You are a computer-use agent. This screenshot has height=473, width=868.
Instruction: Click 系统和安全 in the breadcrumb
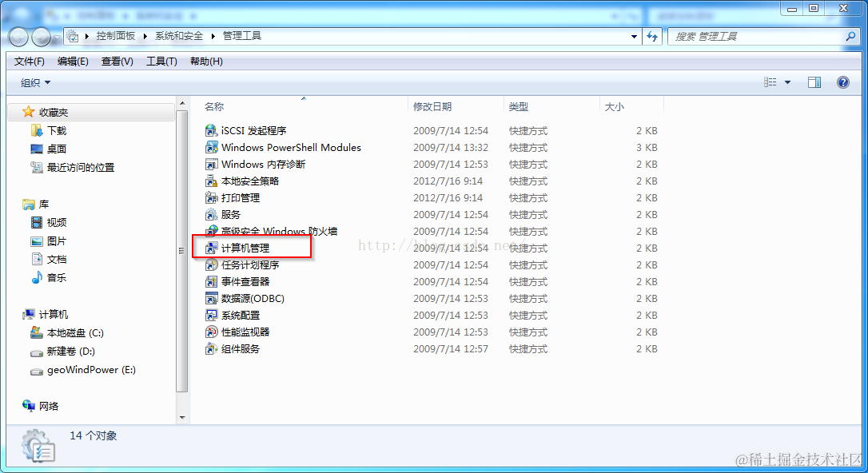point(179,36)
